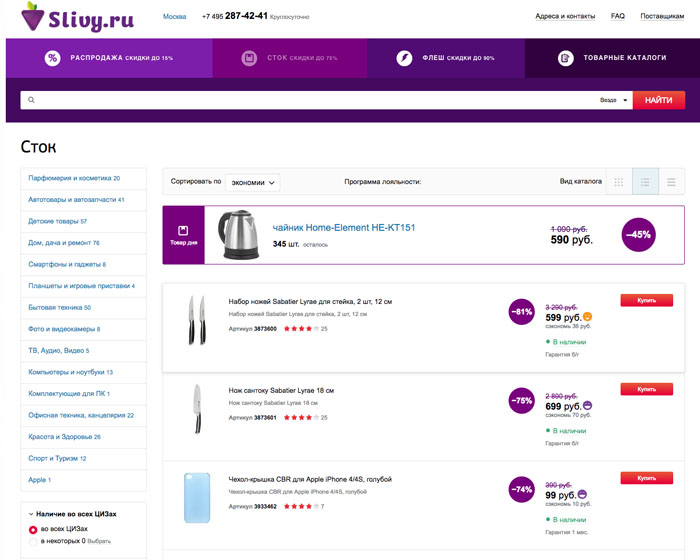The width and height of the screenshot is (700, 560).
Task: Click the -74% discount badge
Action: [x=521, y=489]
